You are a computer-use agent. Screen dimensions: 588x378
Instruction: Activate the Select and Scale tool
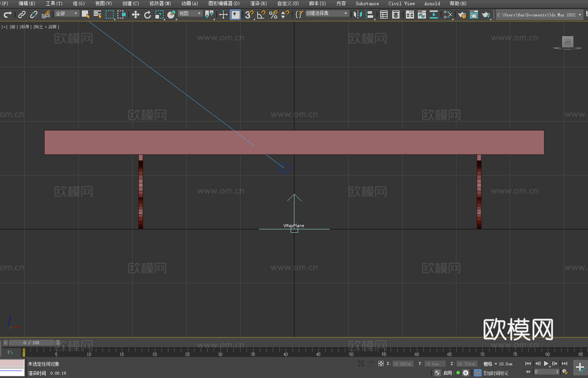159,14
